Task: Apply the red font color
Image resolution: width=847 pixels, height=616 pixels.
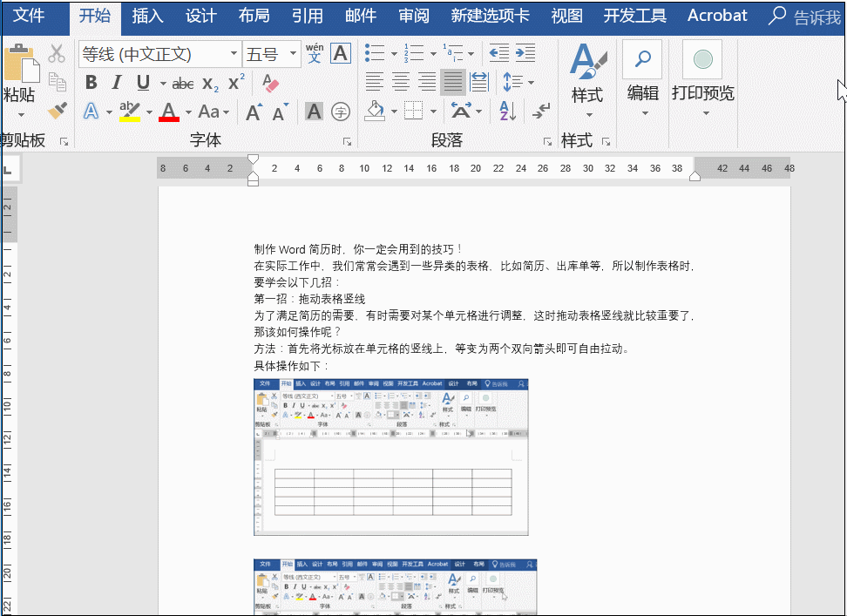Action: click(169, 112)
